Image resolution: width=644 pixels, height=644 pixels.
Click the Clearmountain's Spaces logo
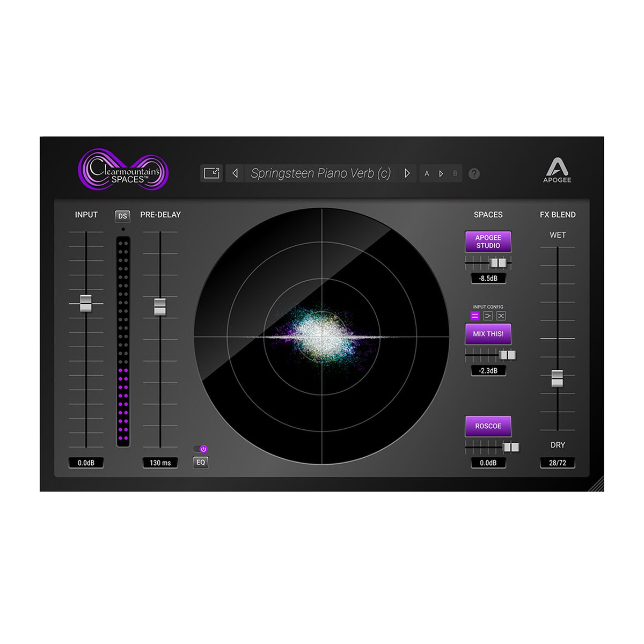[x=123, y=170]
